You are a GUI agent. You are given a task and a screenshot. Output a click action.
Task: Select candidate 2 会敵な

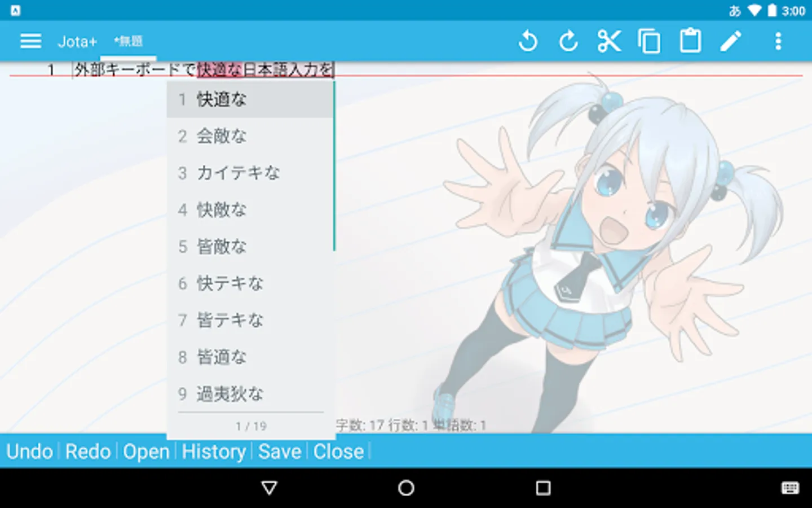[x=250, y=136]
